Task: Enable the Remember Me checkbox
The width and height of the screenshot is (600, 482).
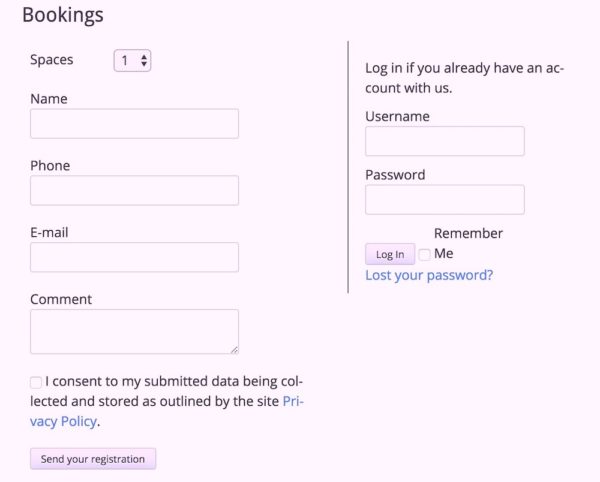Action: pos(425,254)
